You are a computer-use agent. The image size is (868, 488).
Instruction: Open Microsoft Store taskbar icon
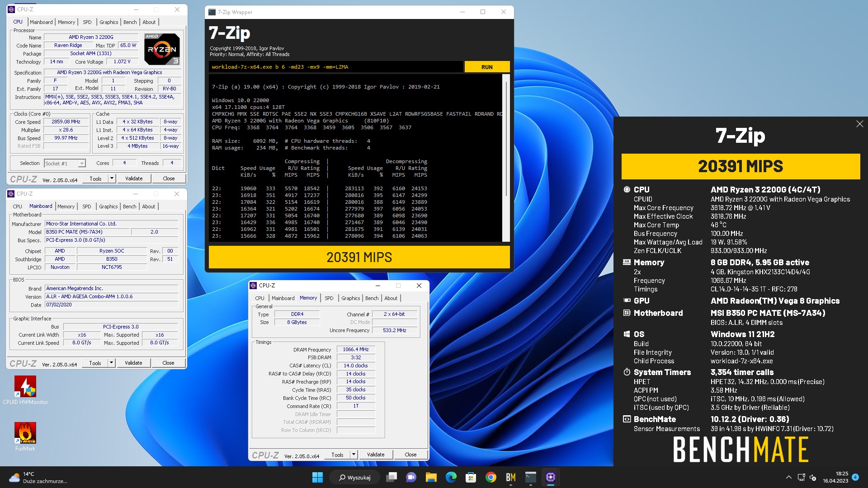471,477
